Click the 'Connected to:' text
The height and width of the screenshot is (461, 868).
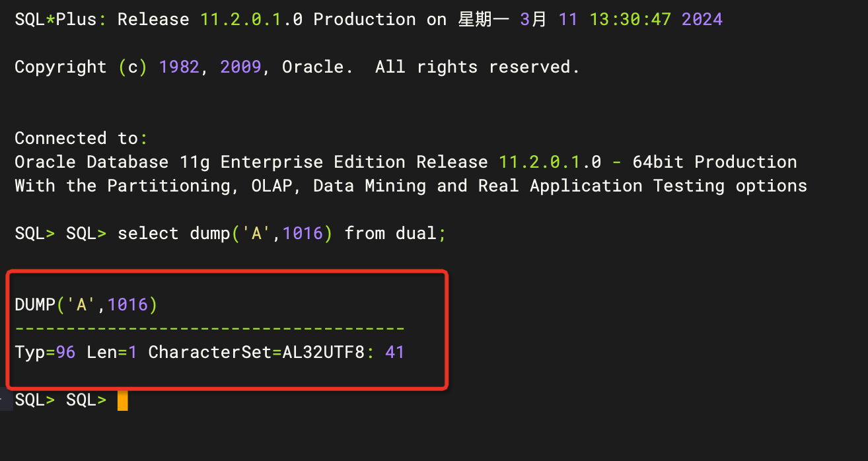pyautogui.click(x=81, y=138)
